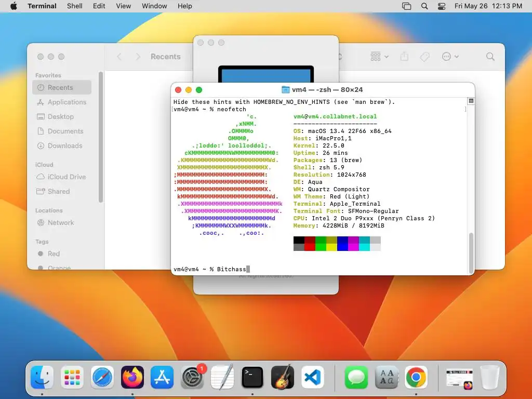The height and width of the screenshot is (399, 532).
Task: Click the Tags icon in Finder toolbar
Action: click(424, 57)
